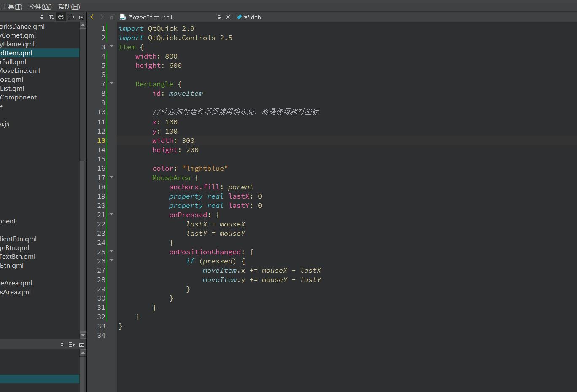Open the 工具(T) menu
Image resolution: width=577 pixels, height=392 pixels.
[11, 6]
